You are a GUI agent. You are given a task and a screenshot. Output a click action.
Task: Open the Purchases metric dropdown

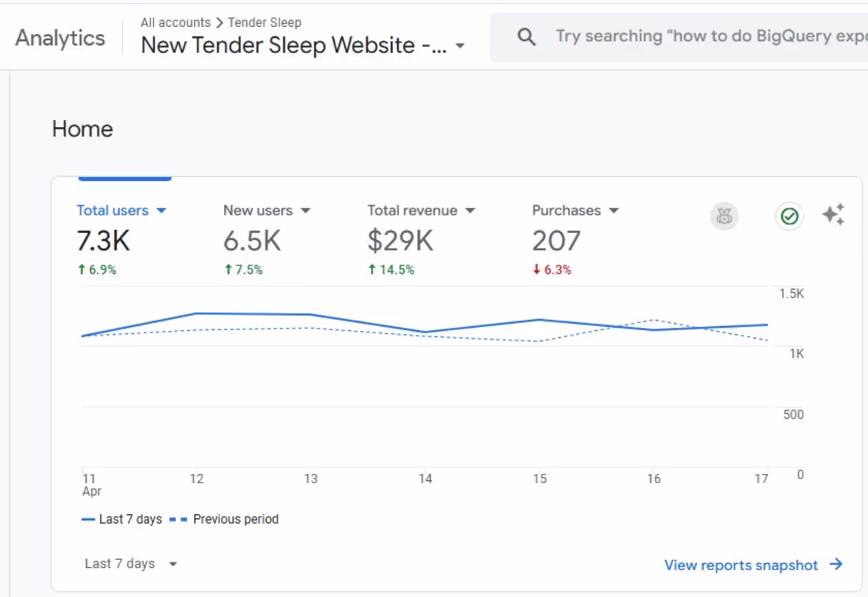615,210
